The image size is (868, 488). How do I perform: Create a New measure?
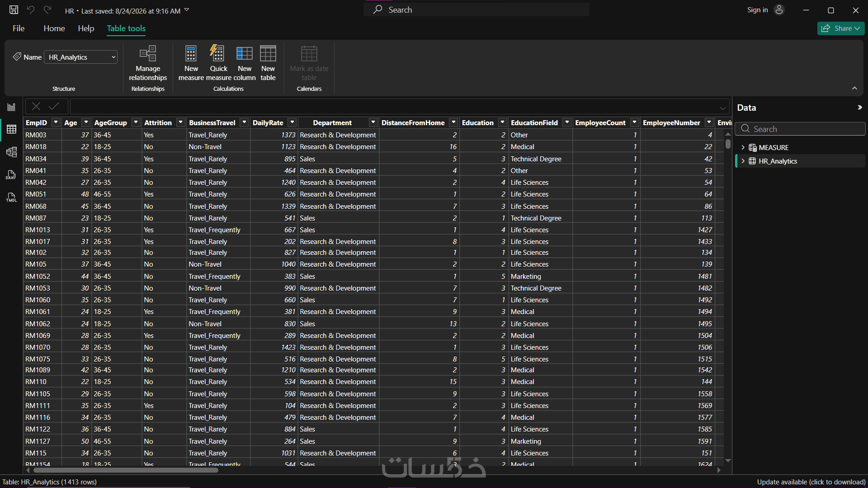click(x=191, y=63)
